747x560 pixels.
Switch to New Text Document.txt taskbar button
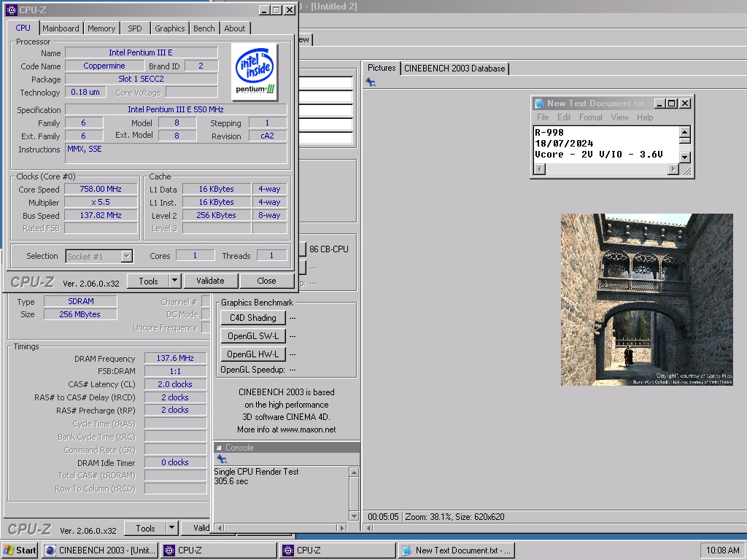tap(457, 550)
